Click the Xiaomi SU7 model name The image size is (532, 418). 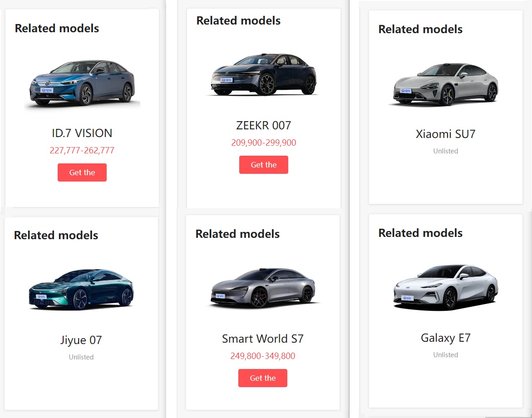pos(445,134)
